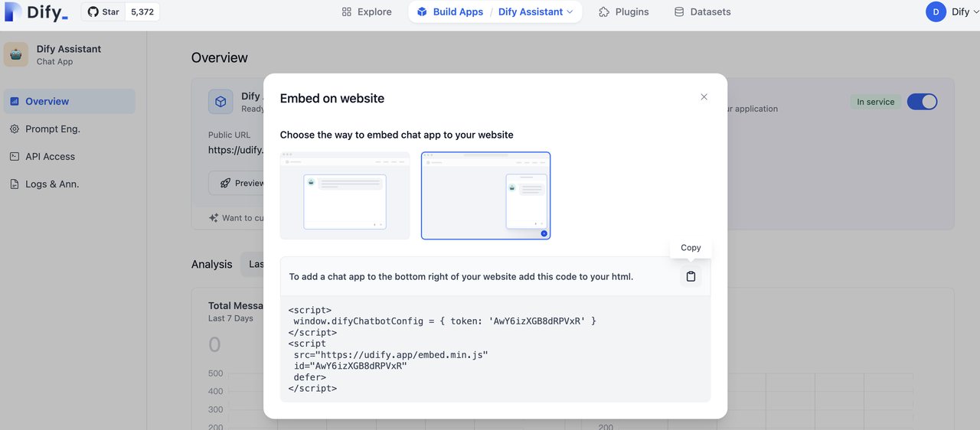Click the Explore grid icon
The image size is (980, 430).
(x=347, y=12)
